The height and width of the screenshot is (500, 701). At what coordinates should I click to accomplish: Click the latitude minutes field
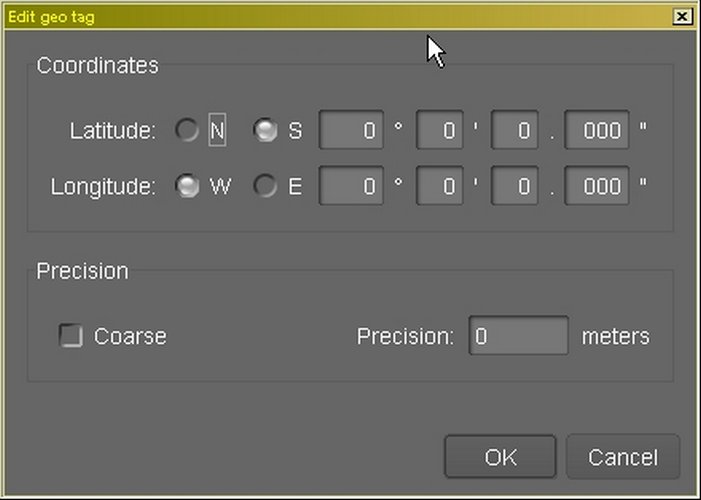[x=439, y=131]
